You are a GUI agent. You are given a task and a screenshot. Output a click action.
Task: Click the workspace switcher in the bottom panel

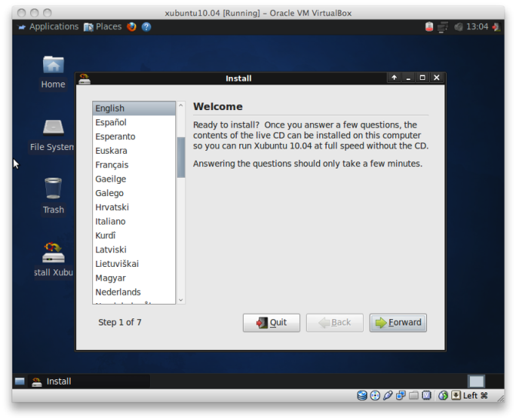(x=476, y=382)
